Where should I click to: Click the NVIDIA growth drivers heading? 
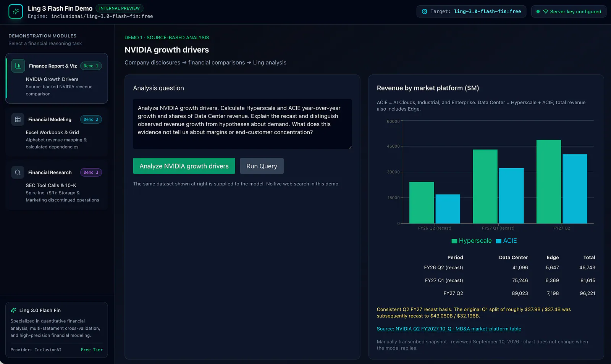point(166,50)
